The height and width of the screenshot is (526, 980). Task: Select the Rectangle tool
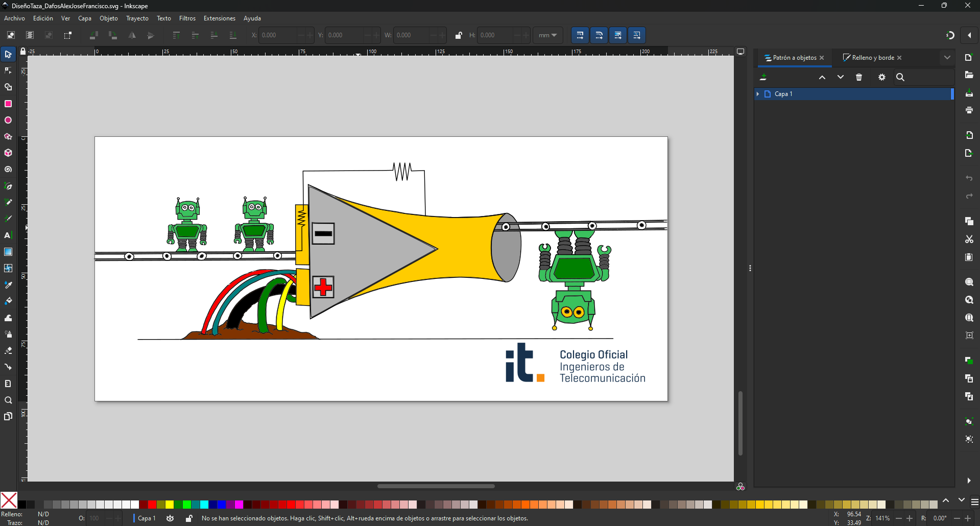pos(8,104)
